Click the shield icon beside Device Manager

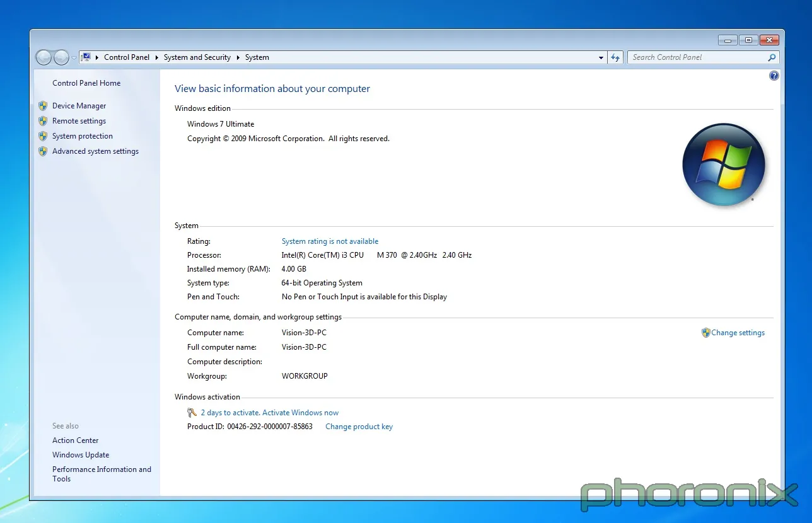click(43, 106)
